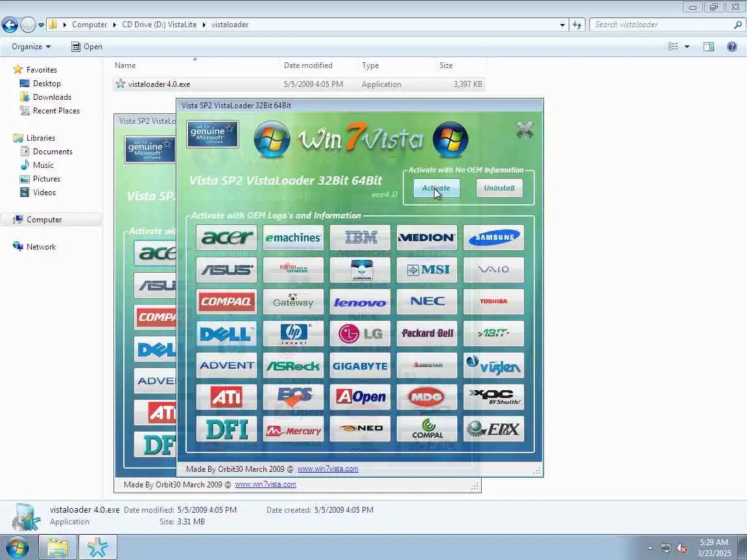Open the recent pages dropdown arrow
This screenshot has height=560, width=747.
click(41, 25)
